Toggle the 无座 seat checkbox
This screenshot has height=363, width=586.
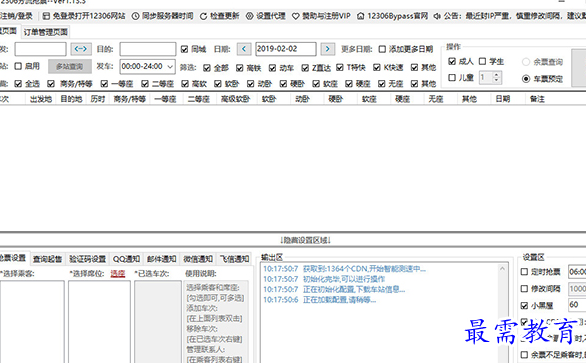(x=382, y=84)
